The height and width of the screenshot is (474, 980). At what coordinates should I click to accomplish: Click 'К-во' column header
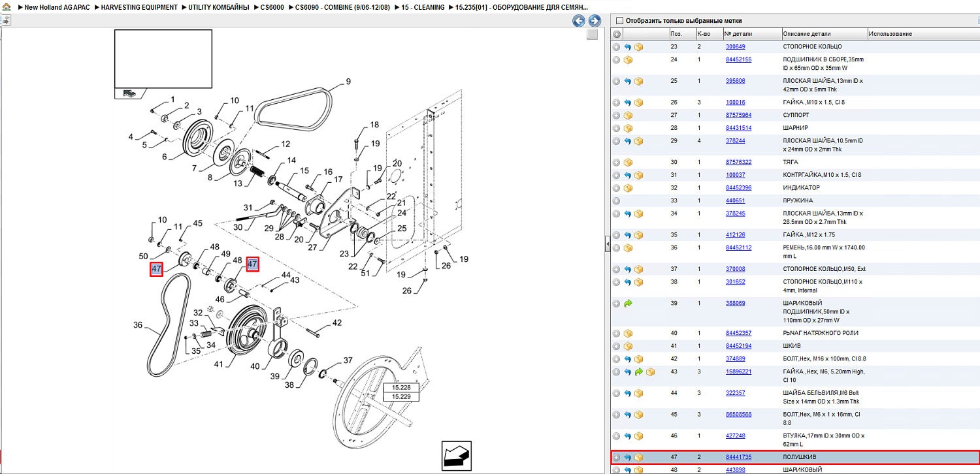(x=709, y=34)
